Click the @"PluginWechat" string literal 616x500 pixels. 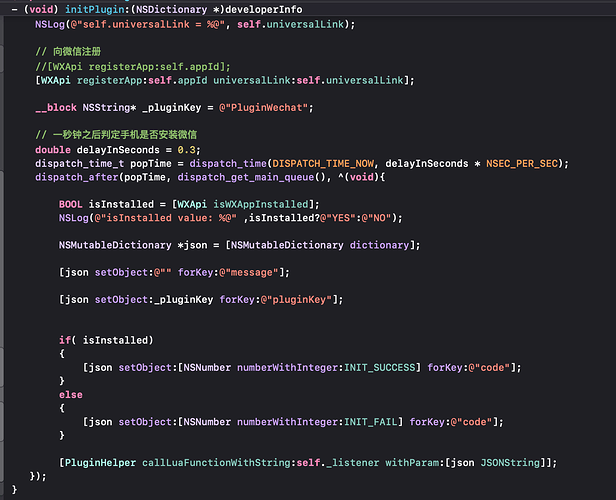263,107
